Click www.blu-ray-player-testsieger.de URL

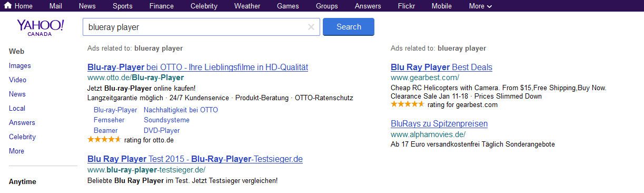click(x=146, y=170)
